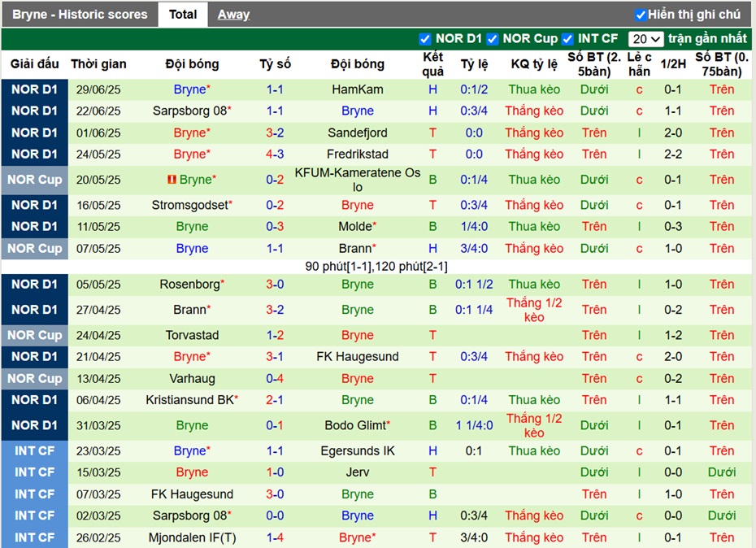Click the Kết quả column header
The width and height of the screenshot is (756, 548).
[432, 64]
